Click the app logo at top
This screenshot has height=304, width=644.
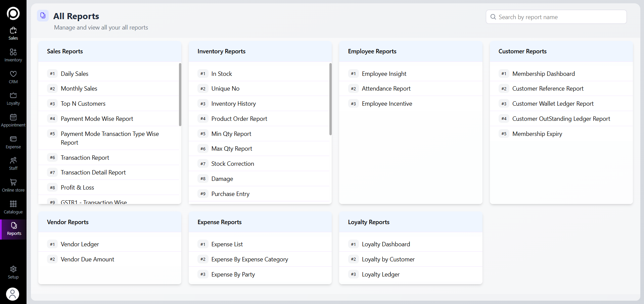coord(13,13)
